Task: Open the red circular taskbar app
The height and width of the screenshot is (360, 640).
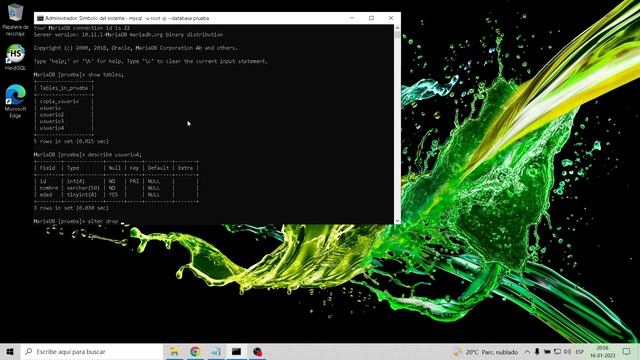Action: pyautogui.click(x=257, y=351)
